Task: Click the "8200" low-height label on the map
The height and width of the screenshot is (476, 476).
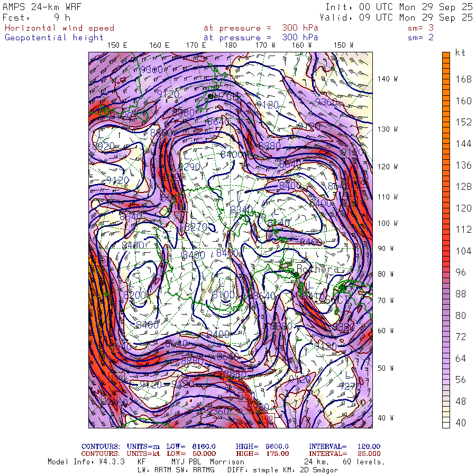Action: (135, 295)
